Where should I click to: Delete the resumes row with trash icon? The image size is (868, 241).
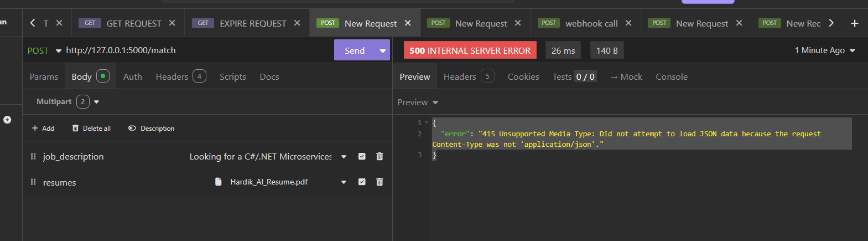pos(380,182)
